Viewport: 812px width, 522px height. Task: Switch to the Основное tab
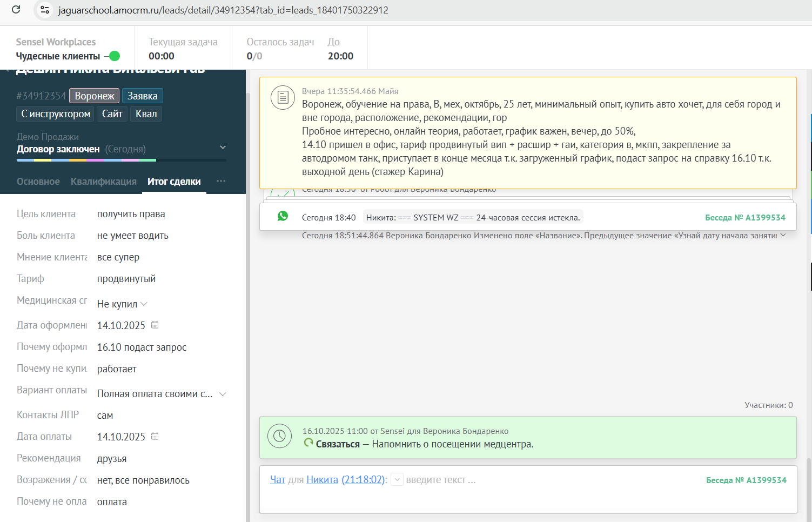click(38, 182)
